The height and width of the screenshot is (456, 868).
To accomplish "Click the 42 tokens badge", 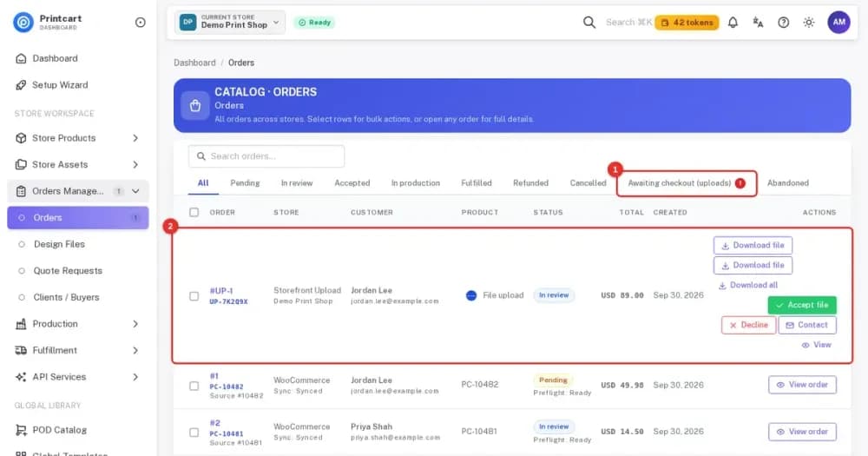I will (687, 23).
